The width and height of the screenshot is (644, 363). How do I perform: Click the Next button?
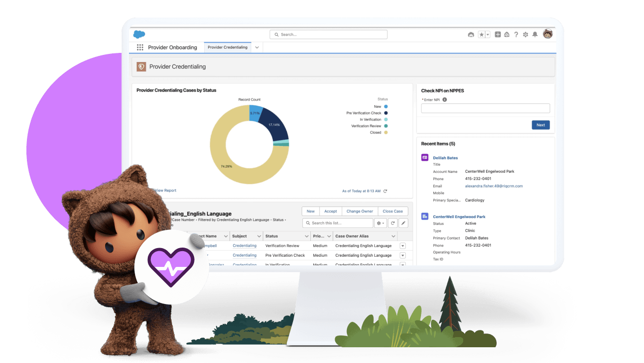540,125
